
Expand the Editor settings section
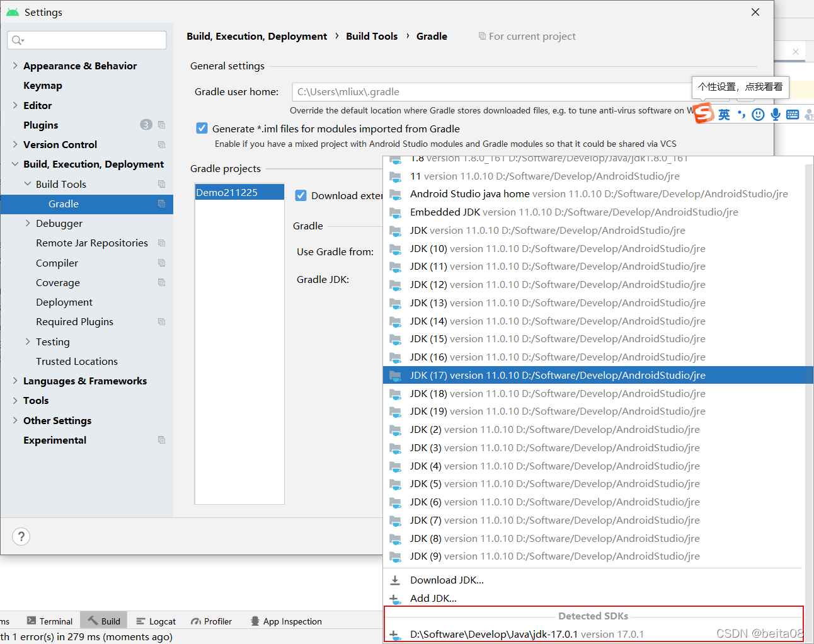pos(15,105)
